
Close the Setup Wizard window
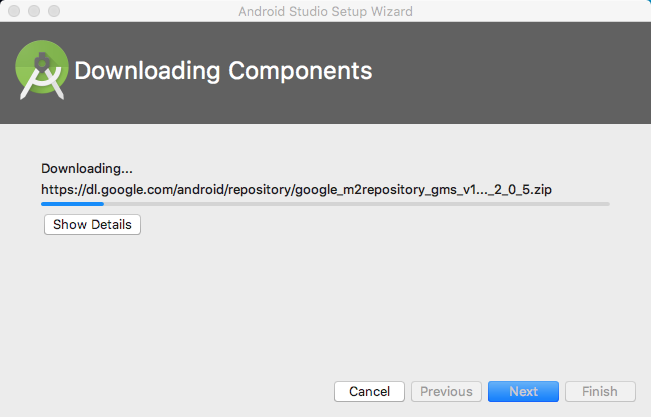coord(14,11)
